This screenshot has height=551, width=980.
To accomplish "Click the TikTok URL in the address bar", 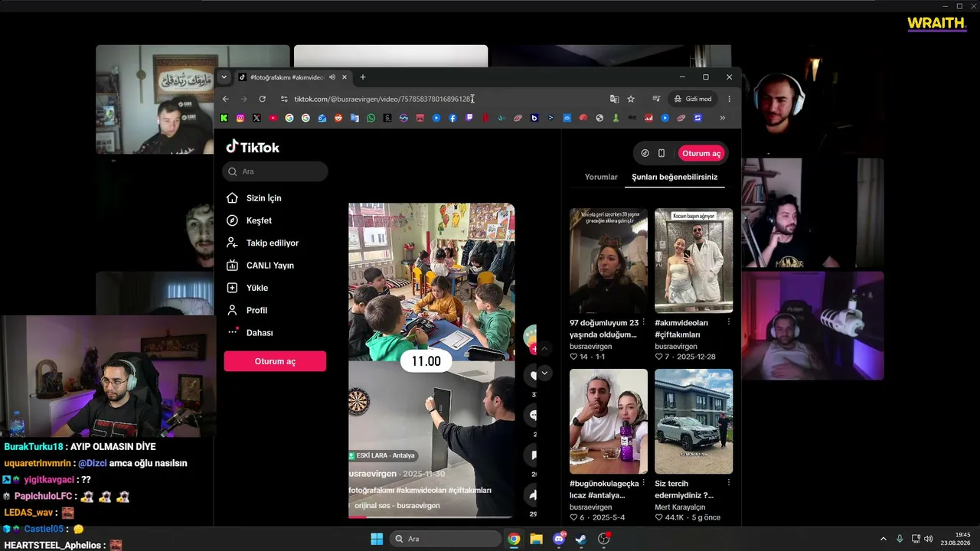I will [x=383, y=99].
